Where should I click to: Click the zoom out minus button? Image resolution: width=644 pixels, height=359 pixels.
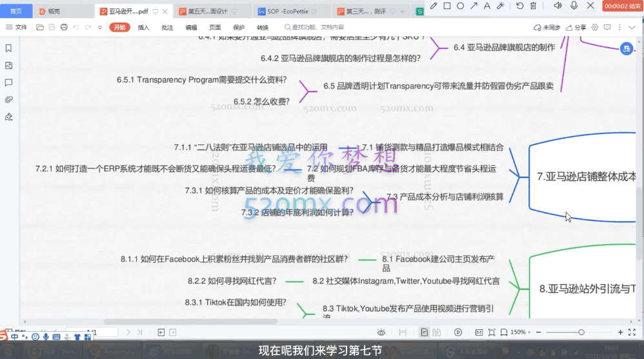(538, 332)
